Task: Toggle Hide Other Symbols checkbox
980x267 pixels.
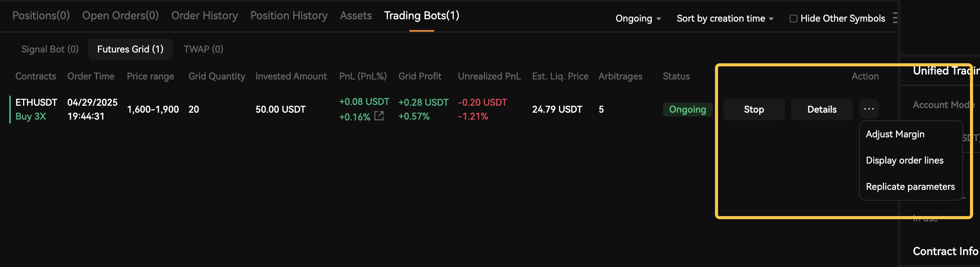Action: [794, 19]
